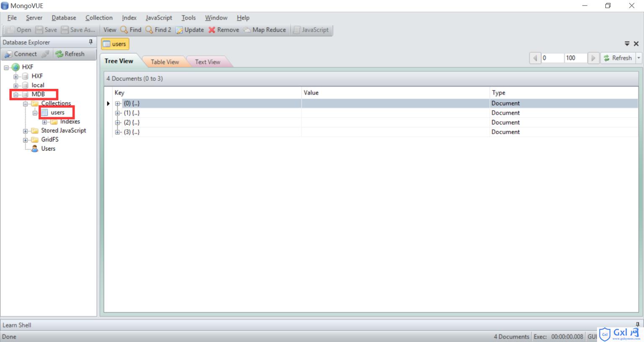This screenshot has width=644, height=342.
Task: Expand the Stored JavaScript folder
Action: point(26,131)
